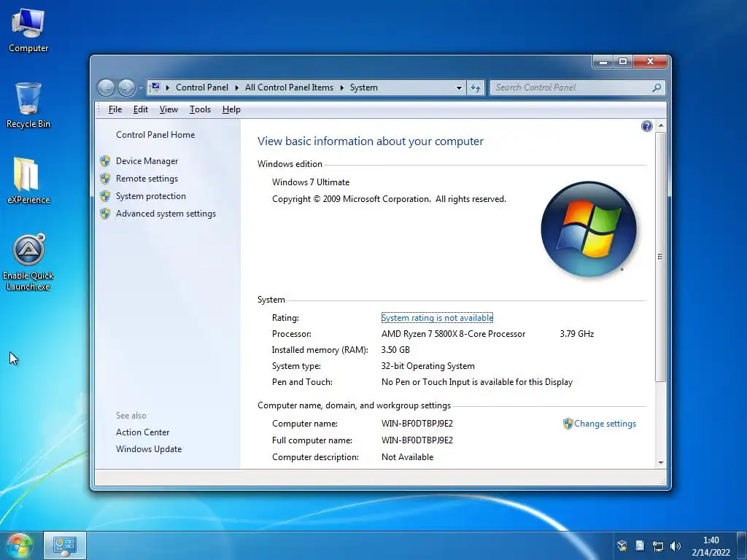Open the Windows Start orb
The width and height of the screenshot is (747, 560).
point(20,545)
